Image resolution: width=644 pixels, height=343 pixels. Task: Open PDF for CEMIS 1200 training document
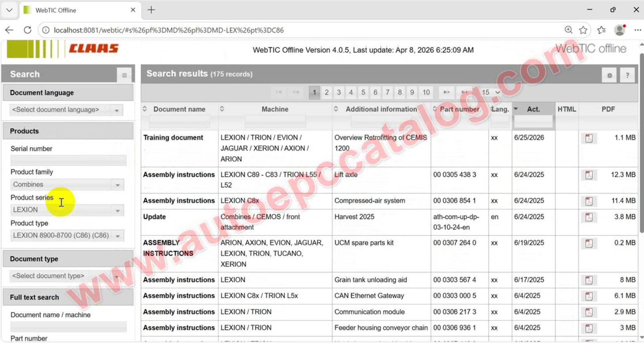[589, 138]
